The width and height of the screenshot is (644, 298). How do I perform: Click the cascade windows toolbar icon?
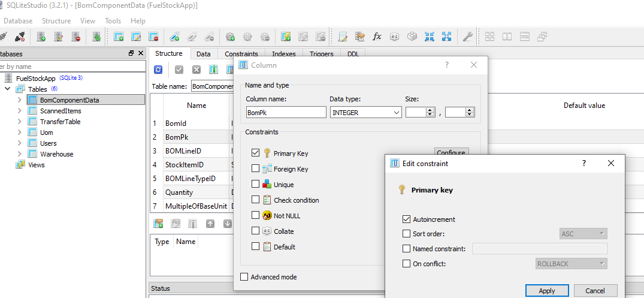[x=542, y=37]
